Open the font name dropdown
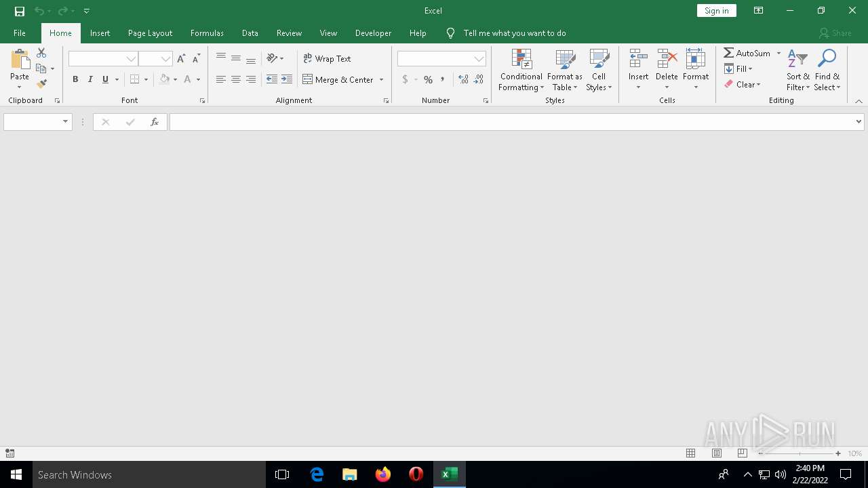 [131, 59]
